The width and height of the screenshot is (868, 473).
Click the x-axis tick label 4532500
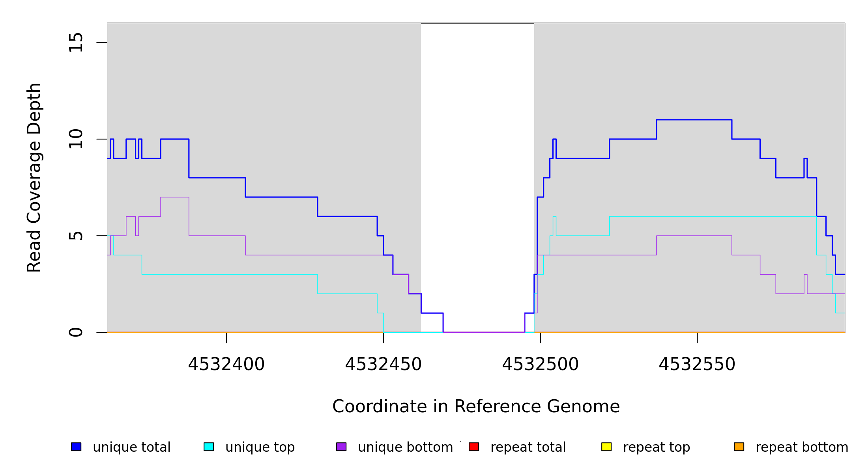tap(540, 365)
